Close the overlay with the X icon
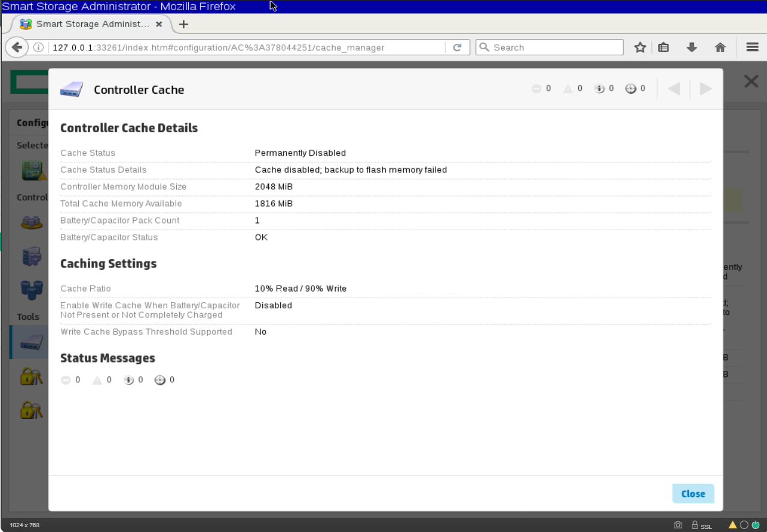Screen dimensions: 767x532 751,81
